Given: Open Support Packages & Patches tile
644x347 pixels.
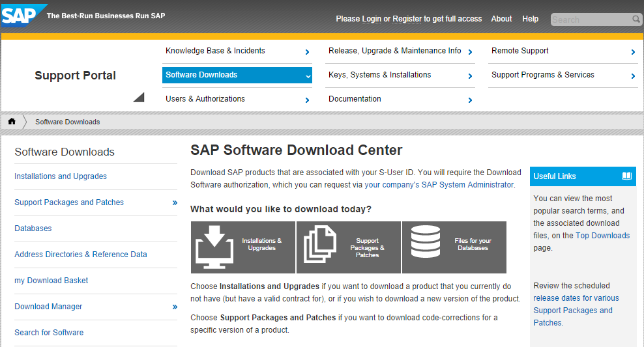Looking at the screenshot, I should [348, 247].
